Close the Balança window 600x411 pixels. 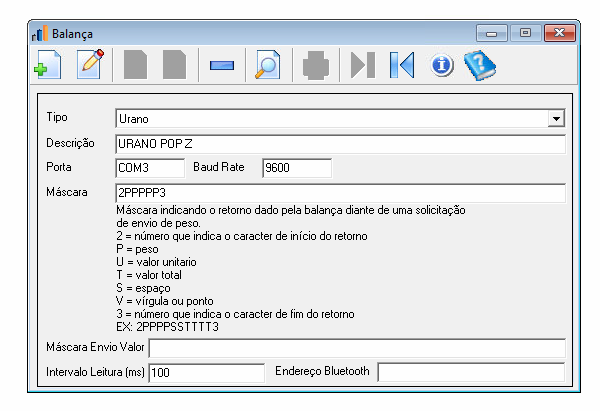point(559,33)
